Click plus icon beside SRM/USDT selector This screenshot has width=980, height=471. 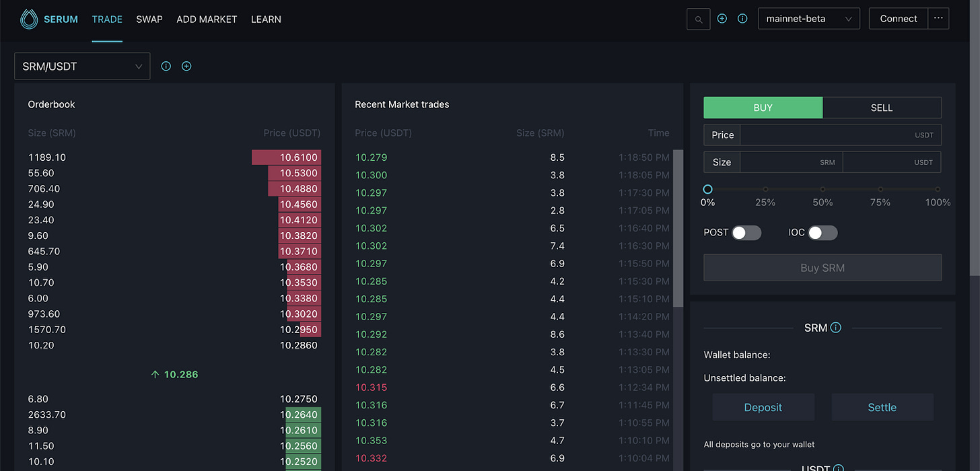click(186, 66)
